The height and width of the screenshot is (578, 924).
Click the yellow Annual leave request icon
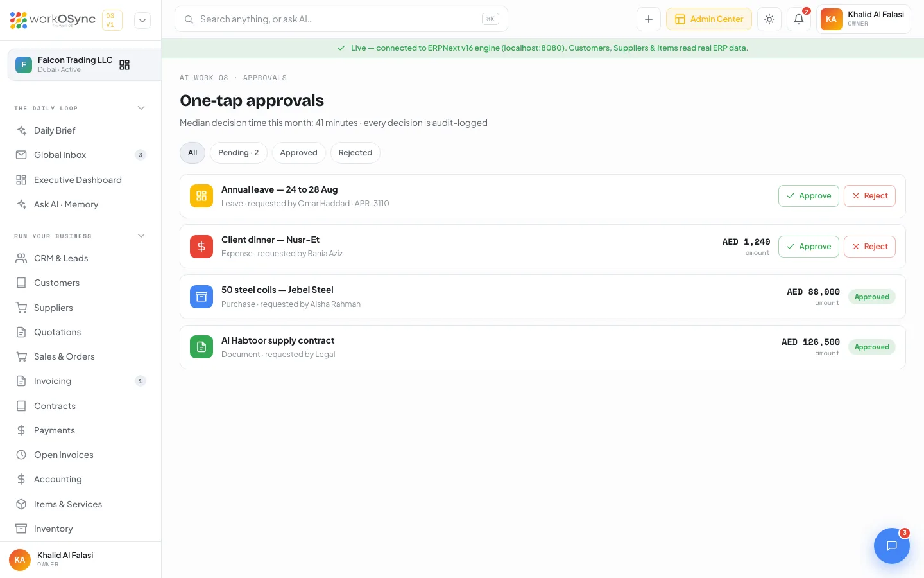click(x=201, y=196)
